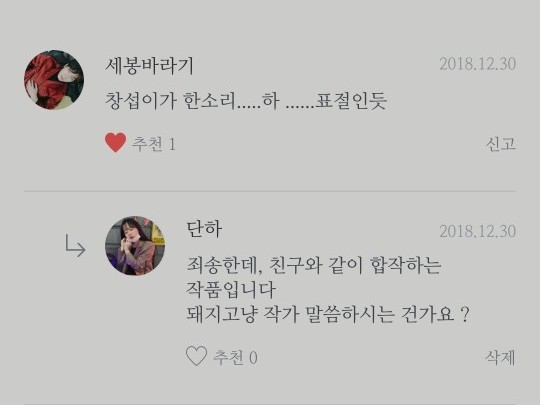Report 세봉바라기's comment with 신고
Screen dimensions: 540x405
pos(500,144)
